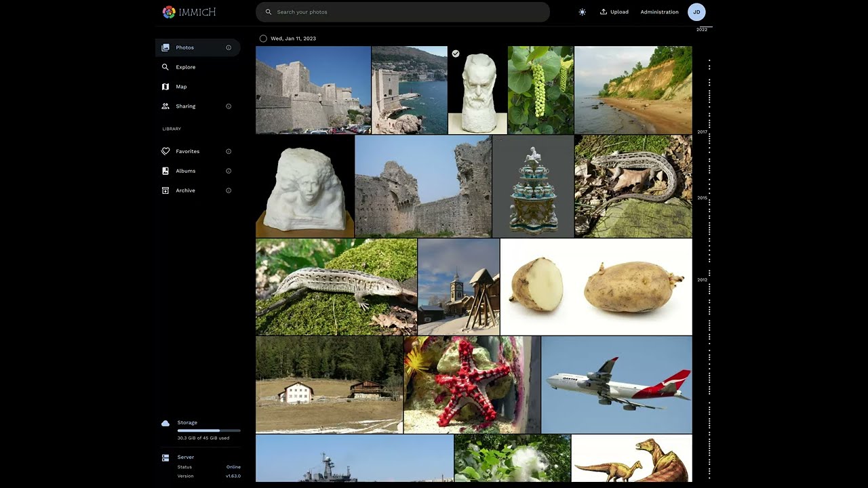The width and height of the screenshot is (868, 488).
Task: Click the Upload button label
Action: [x=619, y=12]
